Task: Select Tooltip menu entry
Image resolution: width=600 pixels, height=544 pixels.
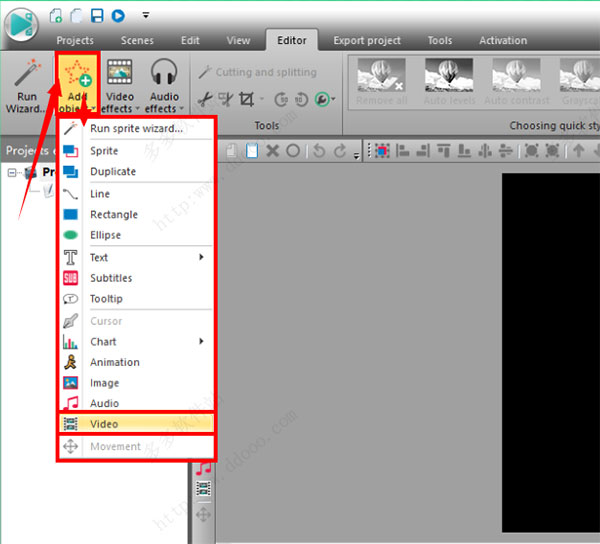Action: click(137, 299)
